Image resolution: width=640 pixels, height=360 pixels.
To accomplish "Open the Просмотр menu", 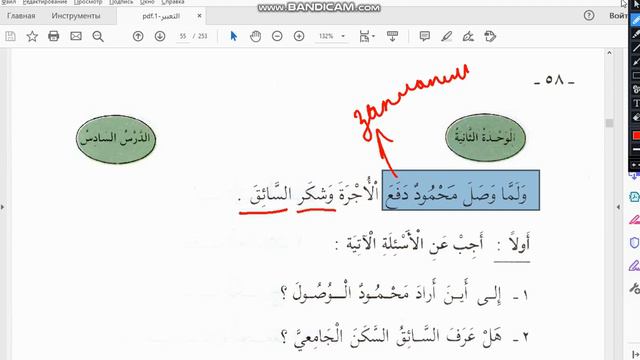I will 88,2.
